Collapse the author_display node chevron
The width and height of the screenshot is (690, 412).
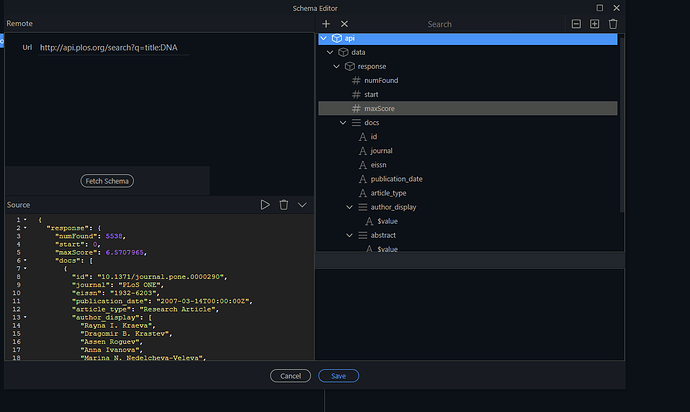pyautogui.click(x=349, y=207)
